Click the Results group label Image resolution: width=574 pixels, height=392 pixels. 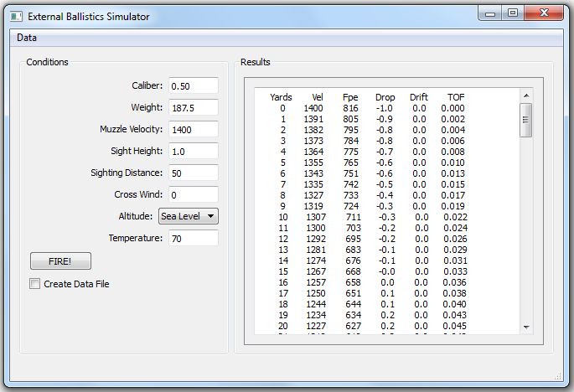pos(255,62)
